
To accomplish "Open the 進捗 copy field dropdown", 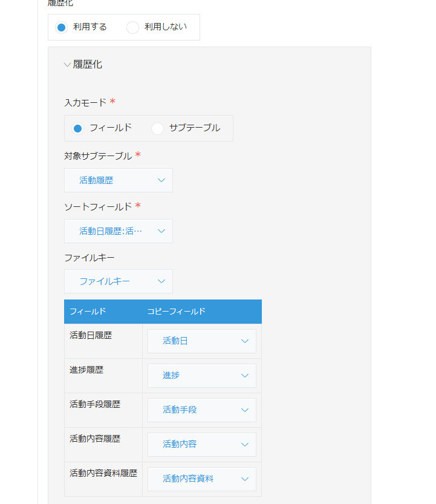I will [x=202, y=375].
